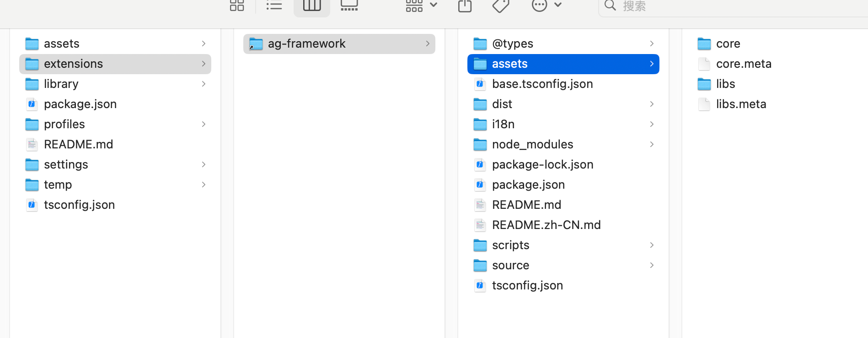Open the more actions ellipsis menu

[x=546, y=5]
